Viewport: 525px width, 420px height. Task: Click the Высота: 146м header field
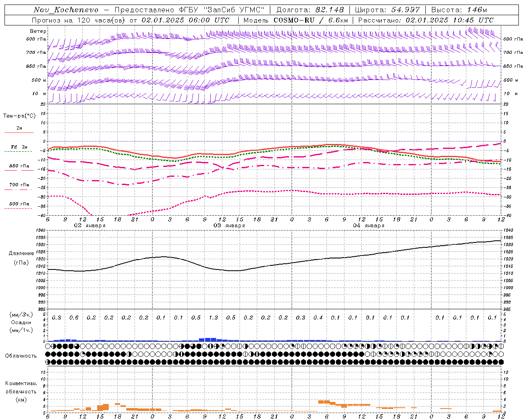coord(459,10)
